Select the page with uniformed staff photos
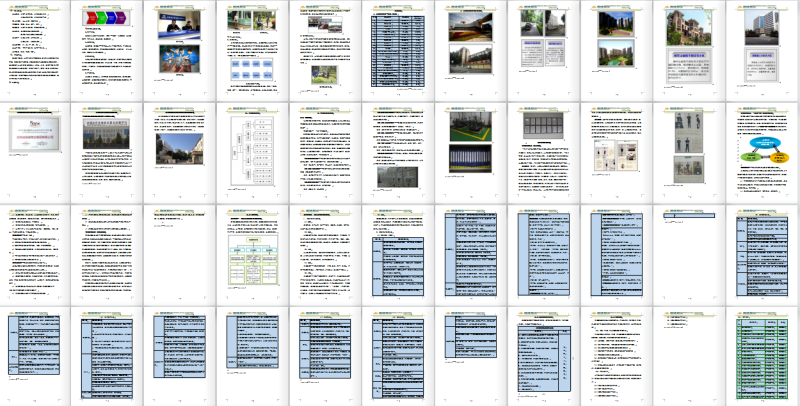800x406 pixels. point(688,149)
